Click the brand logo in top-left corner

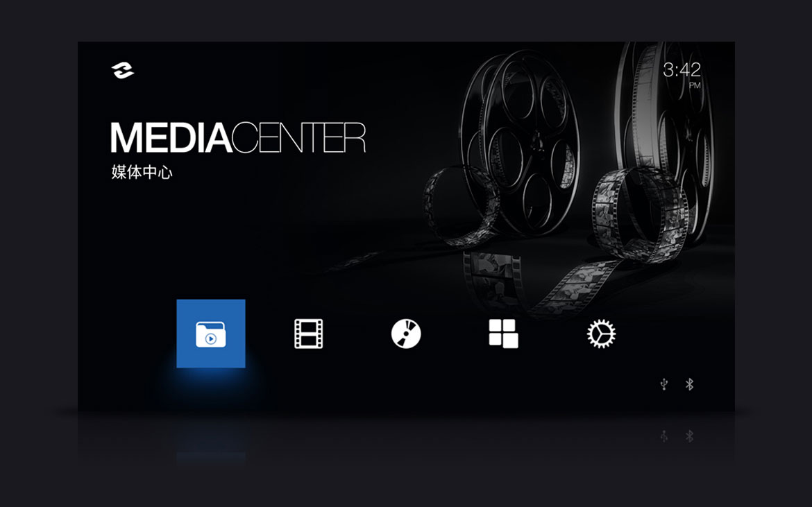click(123, 71)
